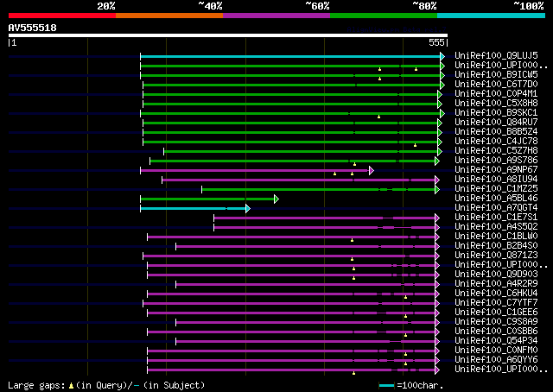Click the cyan arrowhead ending the UniRef100_A7QGT4 alignment
This screenshot has height=392, width=553.
[248, 209]
